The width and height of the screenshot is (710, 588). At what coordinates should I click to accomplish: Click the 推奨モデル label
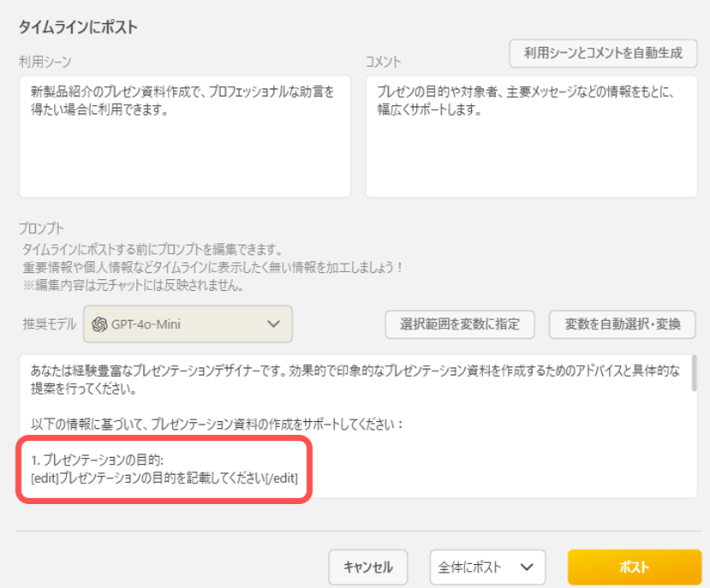[50, 324]
